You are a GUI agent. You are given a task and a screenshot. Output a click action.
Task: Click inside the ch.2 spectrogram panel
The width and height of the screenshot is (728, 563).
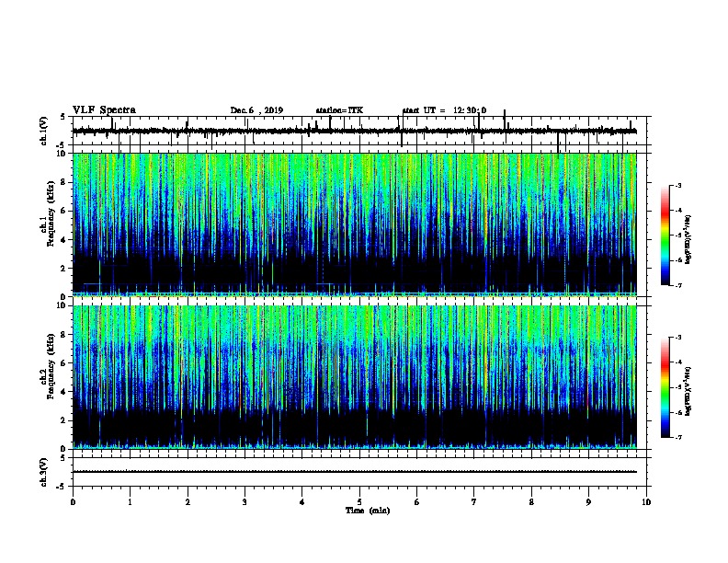[x=354, y=377]
